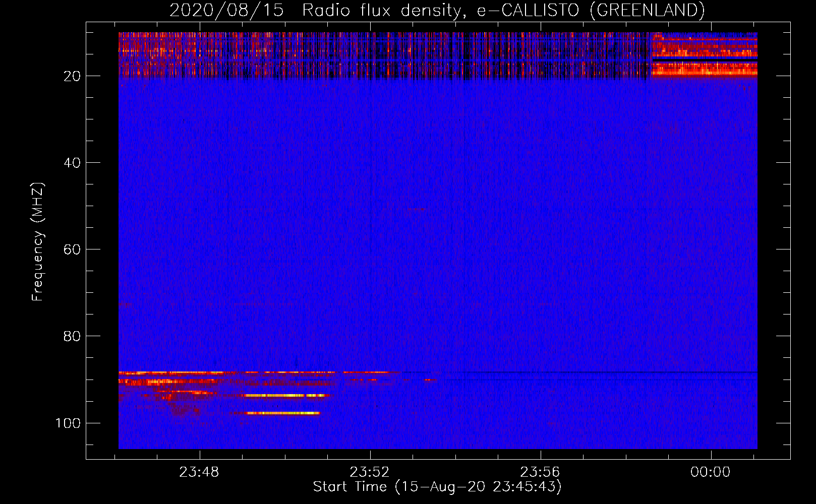The image size is (816, 504).
Task: Click the 23:56 time tick label
Action: click(540, 472)
